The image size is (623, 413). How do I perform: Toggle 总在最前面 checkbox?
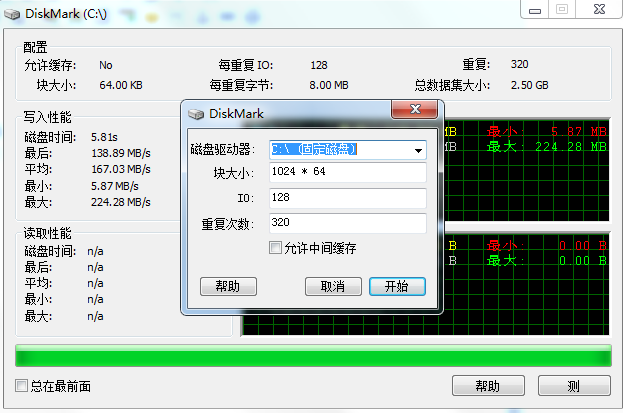(x=21, y=386)
